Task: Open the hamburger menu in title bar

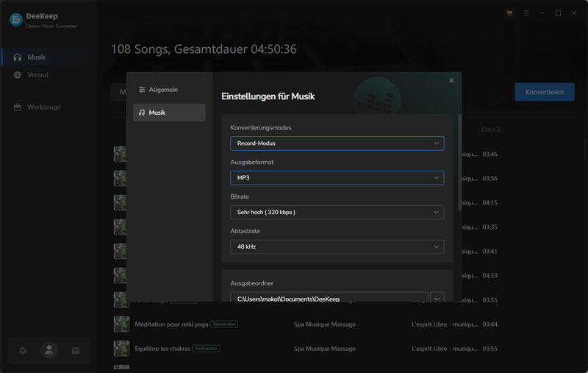Action: point(526,13)
